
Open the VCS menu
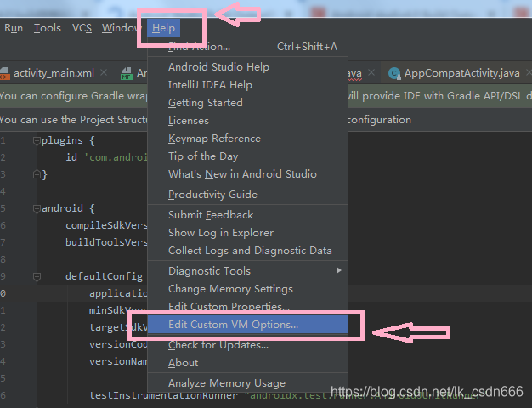82,28
